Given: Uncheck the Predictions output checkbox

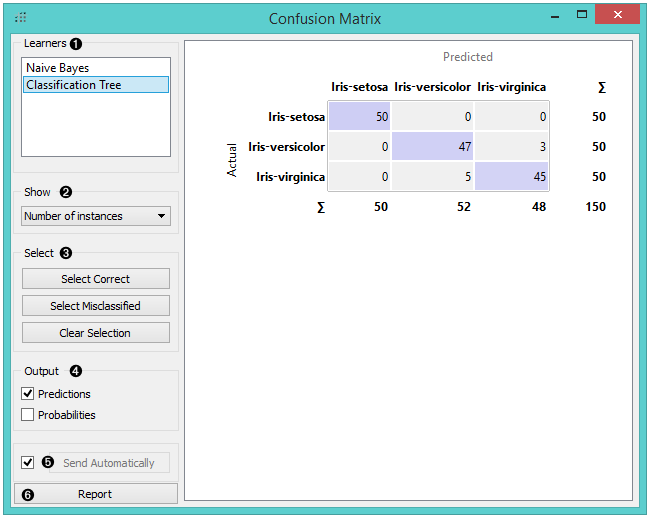Looking at the screenshot, I should click(x=28, y=394).
